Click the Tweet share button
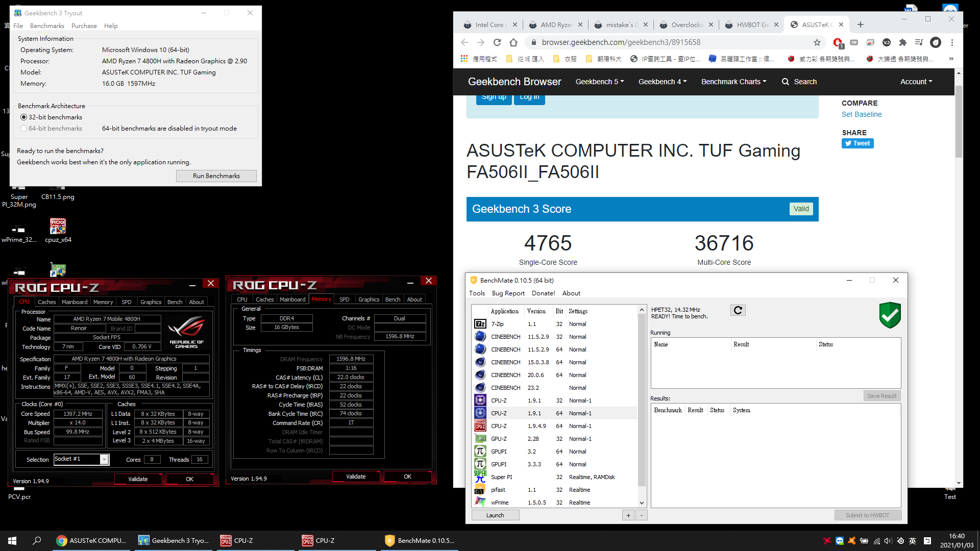980x551 pixels. pos(857,143)
